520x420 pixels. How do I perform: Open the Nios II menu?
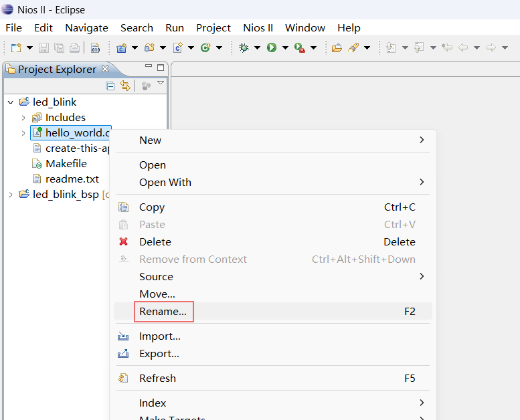pyautogui.click(x=258, y=28)
